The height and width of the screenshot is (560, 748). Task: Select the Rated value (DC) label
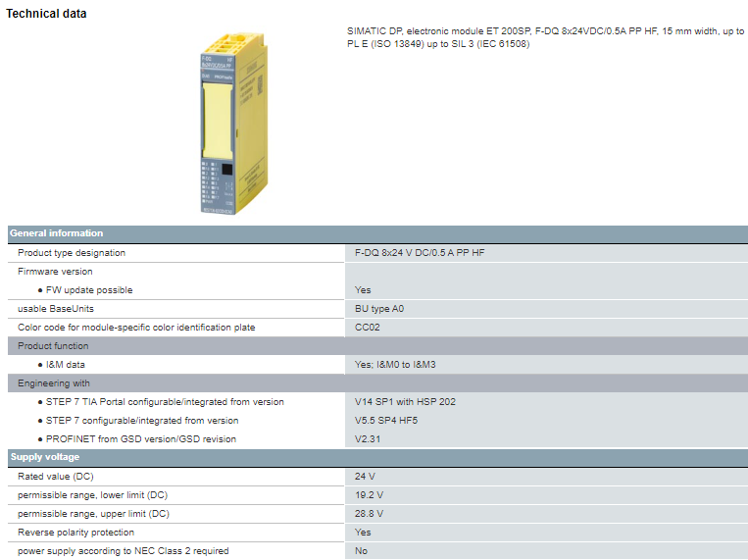57,477
